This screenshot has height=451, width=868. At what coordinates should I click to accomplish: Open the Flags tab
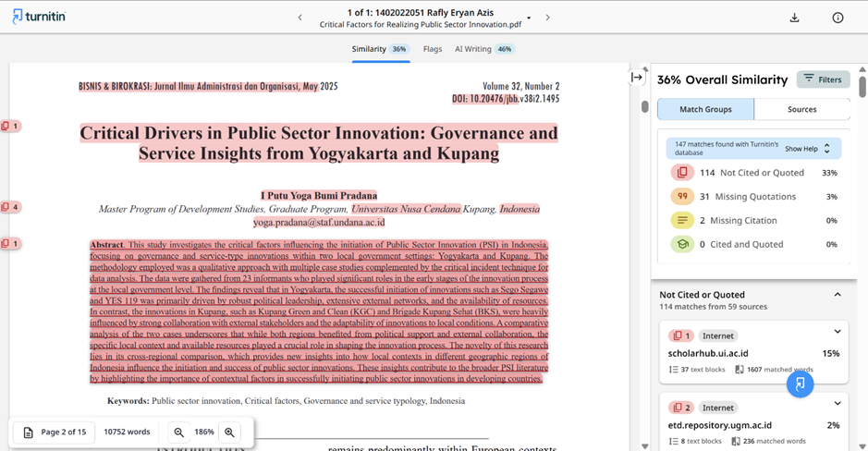click(x=432, y=49)
